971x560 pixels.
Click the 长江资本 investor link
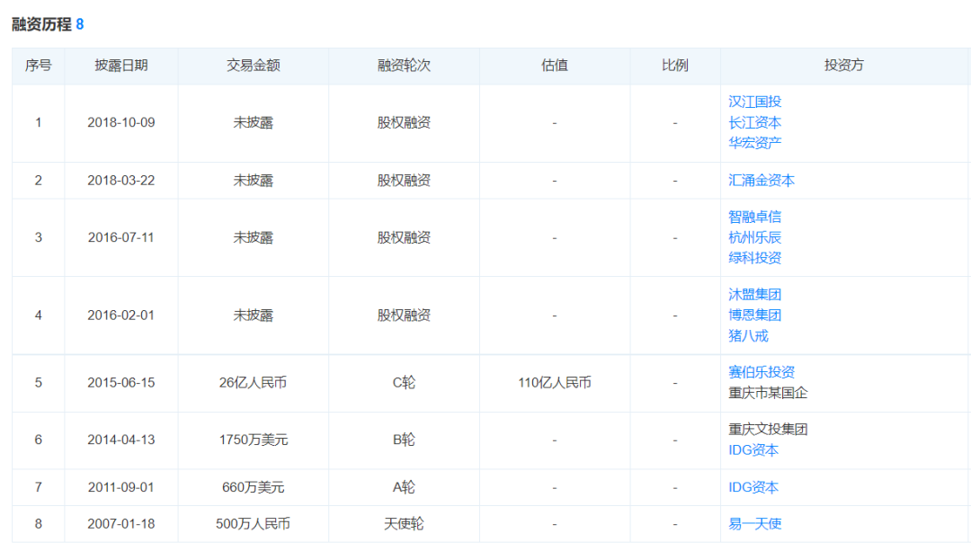click(754, 122)
